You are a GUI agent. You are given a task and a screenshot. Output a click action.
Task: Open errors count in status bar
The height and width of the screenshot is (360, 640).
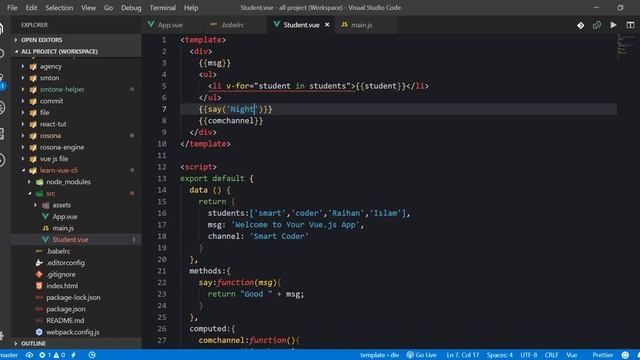click(45, 355)
